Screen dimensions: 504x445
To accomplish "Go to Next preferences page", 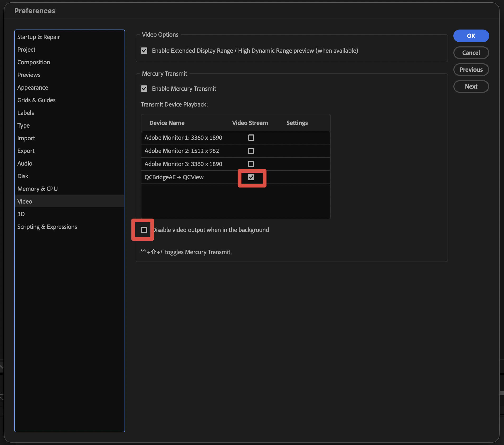I will pos(471,86).
